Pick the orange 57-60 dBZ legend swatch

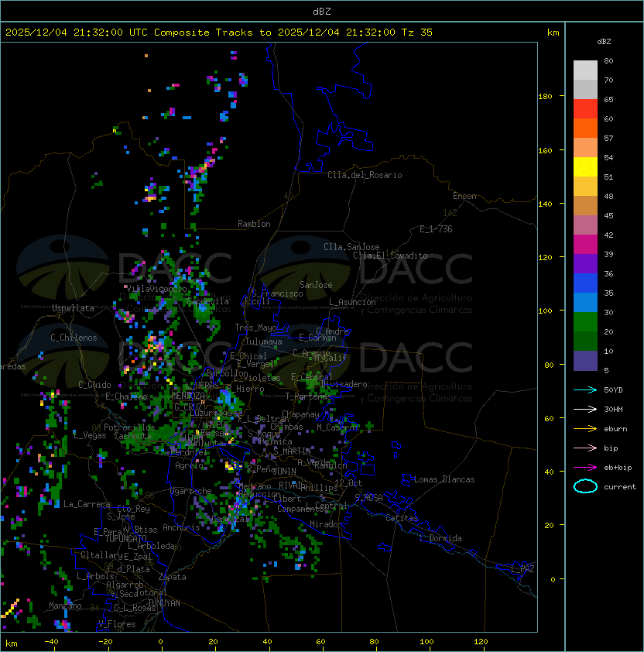click(585, 128)
